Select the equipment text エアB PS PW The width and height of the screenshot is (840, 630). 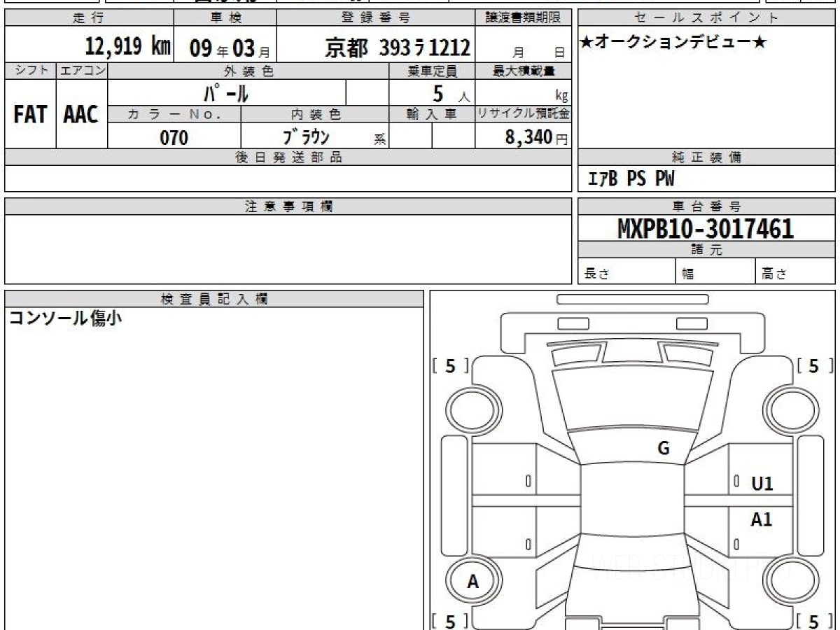point(631,180)
